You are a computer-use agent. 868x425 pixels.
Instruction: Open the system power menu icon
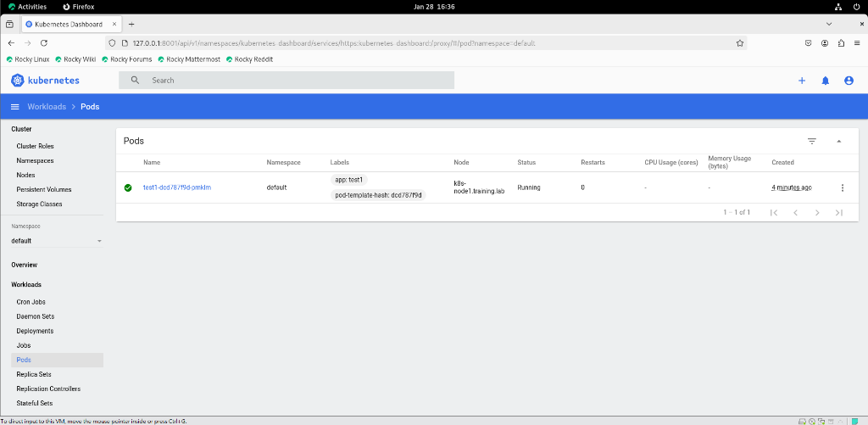[x=857, y=7]
